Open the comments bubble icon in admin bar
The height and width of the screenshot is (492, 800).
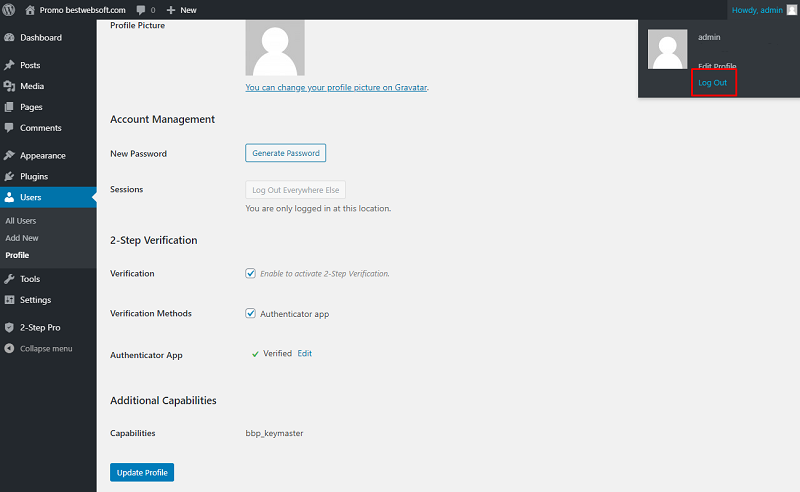point(141,10)
